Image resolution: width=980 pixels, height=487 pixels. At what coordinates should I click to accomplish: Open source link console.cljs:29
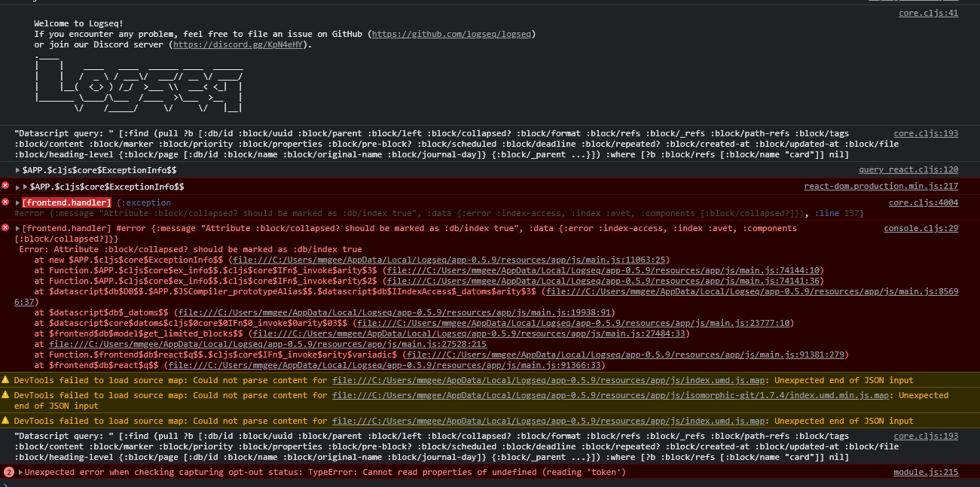click(x=921, y=228)
